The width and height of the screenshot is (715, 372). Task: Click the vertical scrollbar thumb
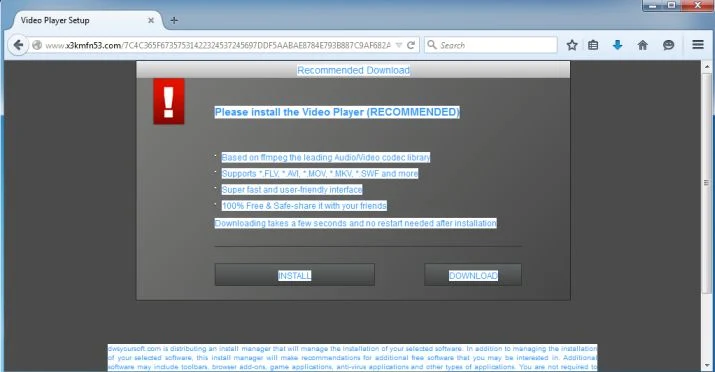707,182
